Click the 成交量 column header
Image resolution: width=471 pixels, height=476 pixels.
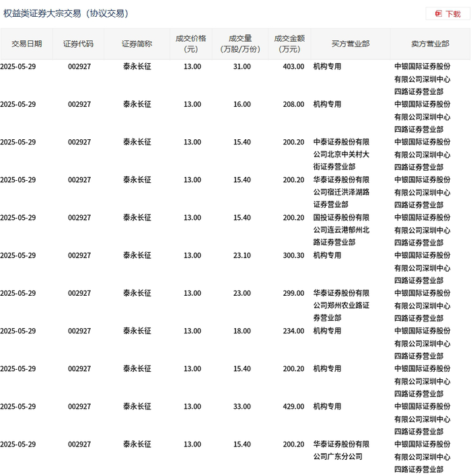(240, 44)
